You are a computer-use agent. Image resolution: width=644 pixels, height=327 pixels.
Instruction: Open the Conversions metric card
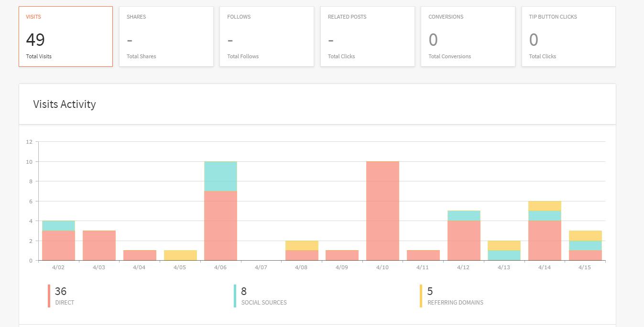point(468,37)
